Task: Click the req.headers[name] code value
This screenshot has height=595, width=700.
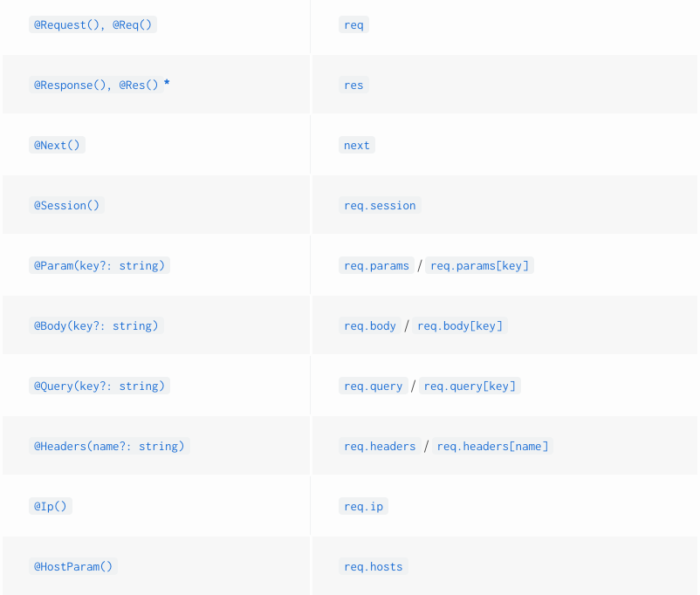Action: tap(492, 446)
